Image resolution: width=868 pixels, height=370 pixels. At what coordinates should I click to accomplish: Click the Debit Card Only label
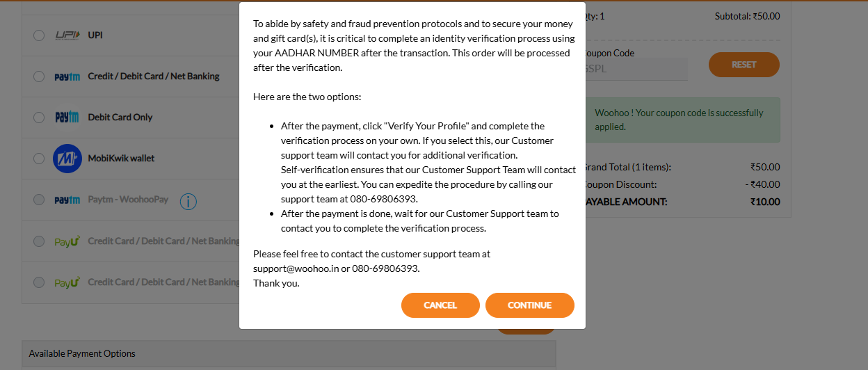point(120,118)
